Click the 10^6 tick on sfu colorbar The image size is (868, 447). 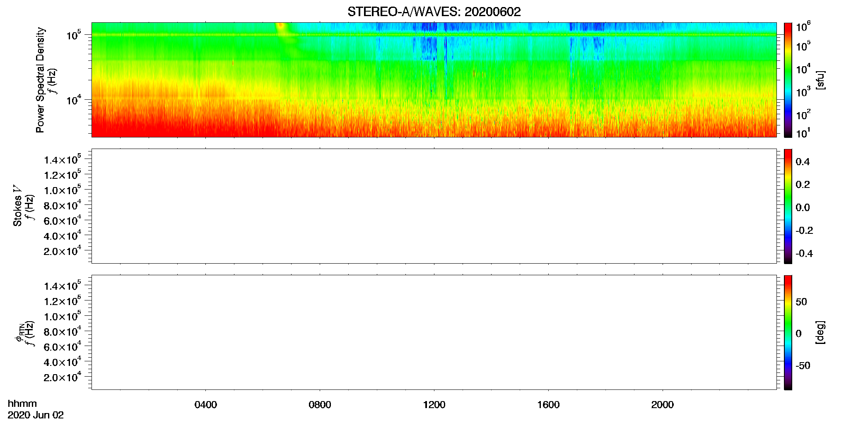[803, 26]
